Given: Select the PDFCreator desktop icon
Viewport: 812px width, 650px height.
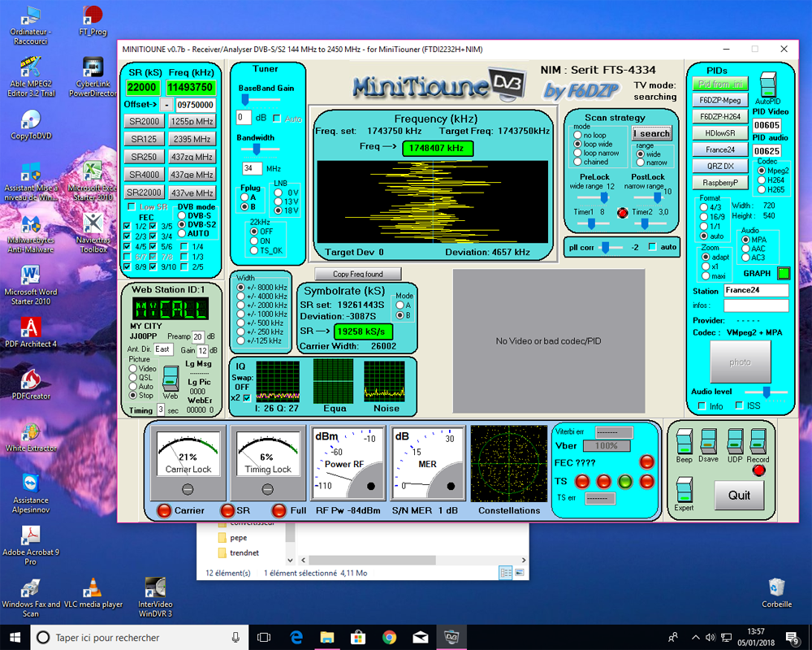Looking at the screenshot, I should (x=31, y=384).
